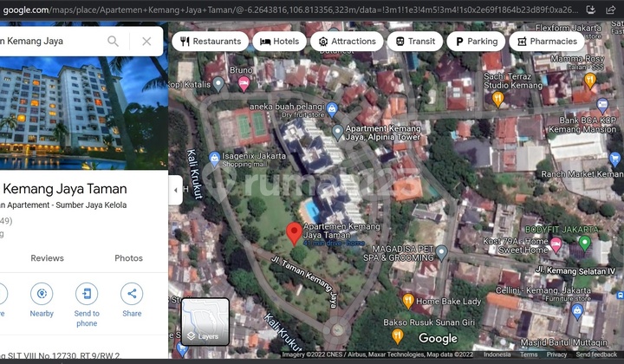Click the install app icon in address bar
The image size is (624, 364).
tap(591, 10)
